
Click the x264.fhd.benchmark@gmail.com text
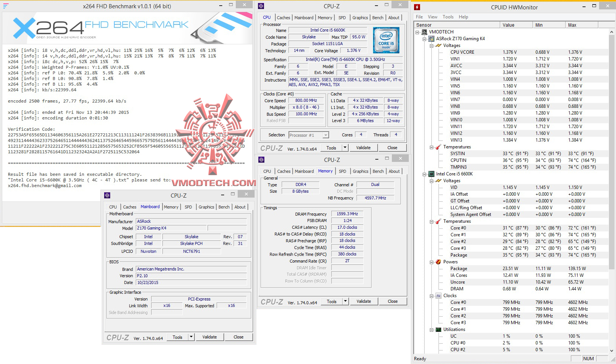point(45,186)
